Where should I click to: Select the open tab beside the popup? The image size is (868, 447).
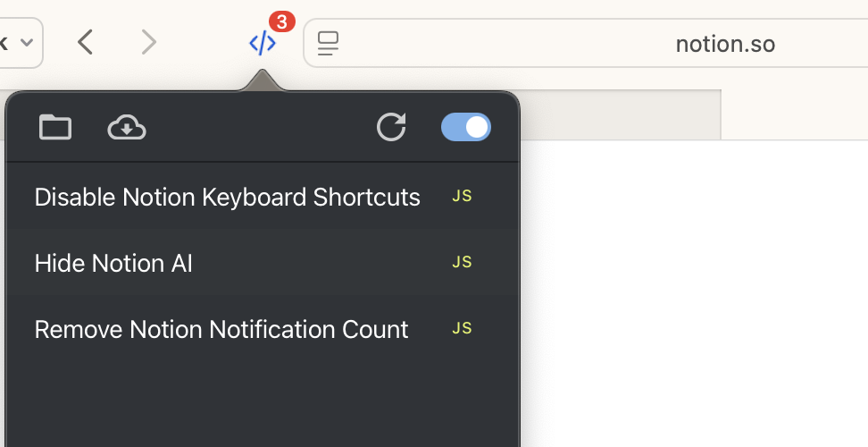[x=620, y=114]
